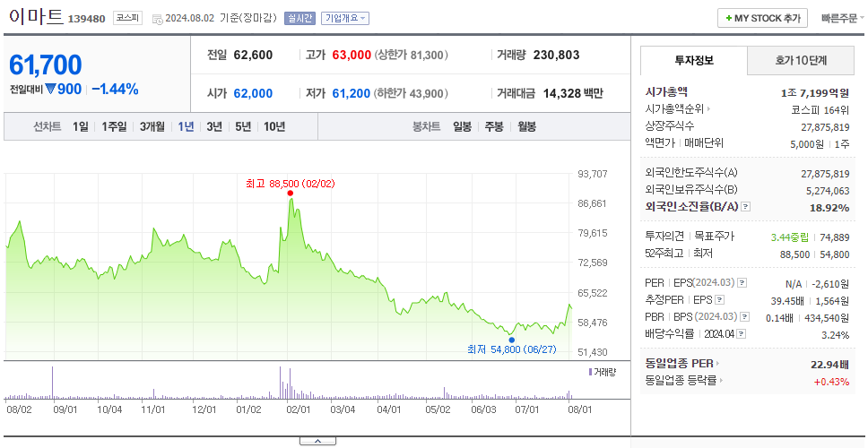The height and width of the screenshot is (448, 868).
Task: Click the 코스피 market badge
Action: point(128,18)
